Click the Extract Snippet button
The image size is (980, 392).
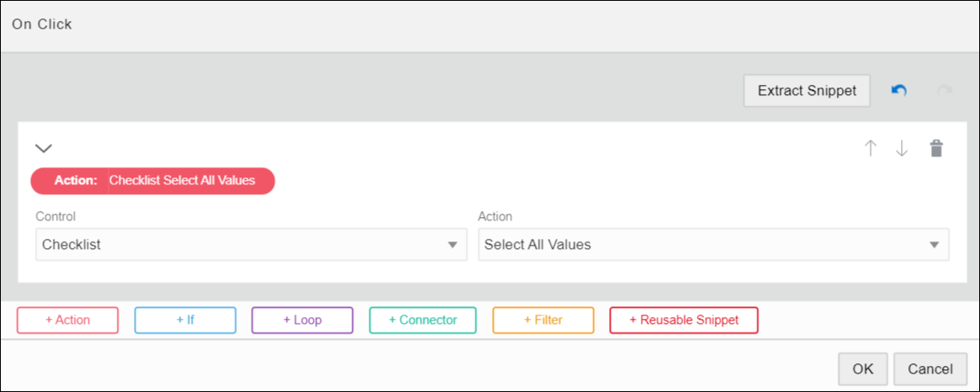[x=807, y=91]
